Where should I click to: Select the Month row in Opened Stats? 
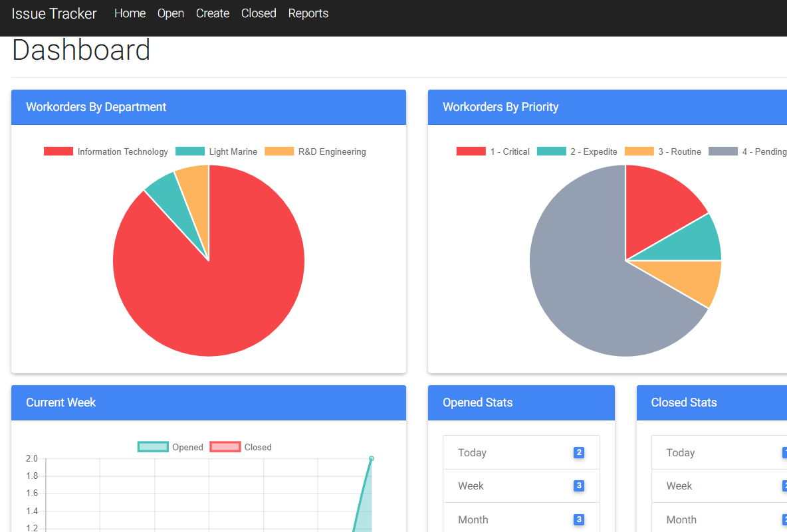click(x=521, y=517)
